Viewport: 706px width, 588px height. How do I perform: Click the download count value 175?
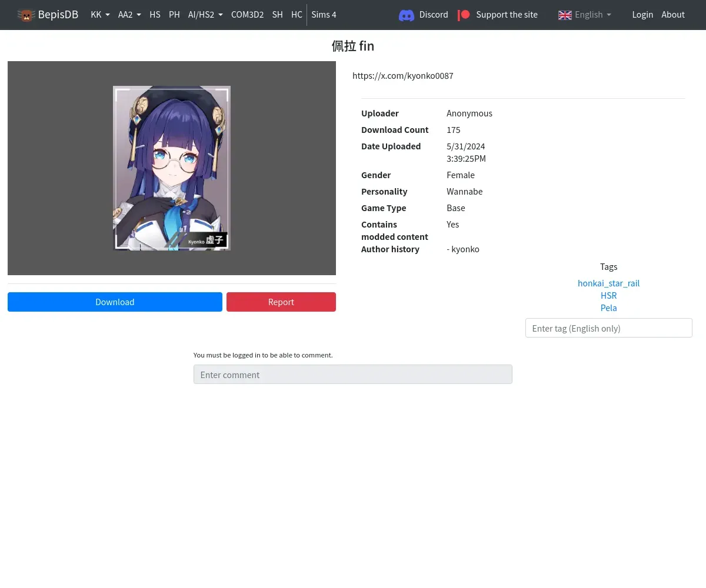coord(454,130)
